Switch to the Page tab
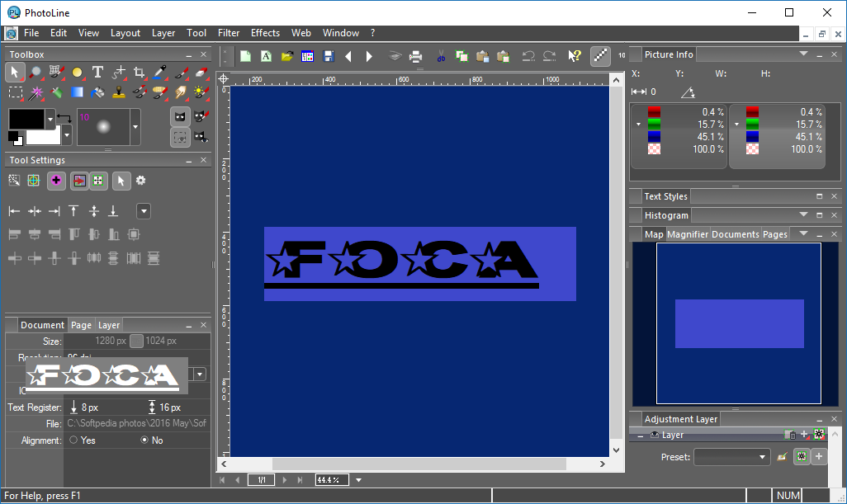This screenshot has width=847, height=504. (x=81, y=325)
